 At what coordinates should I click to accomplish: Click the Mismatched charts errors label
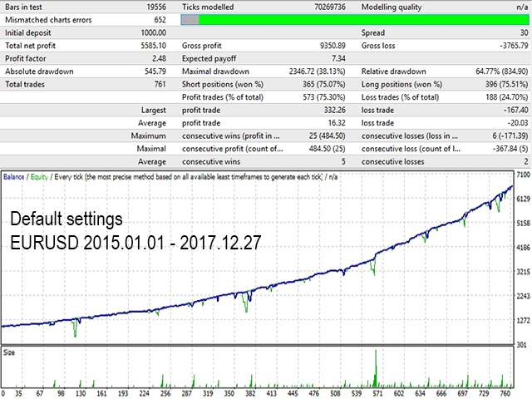click(48, 20)
